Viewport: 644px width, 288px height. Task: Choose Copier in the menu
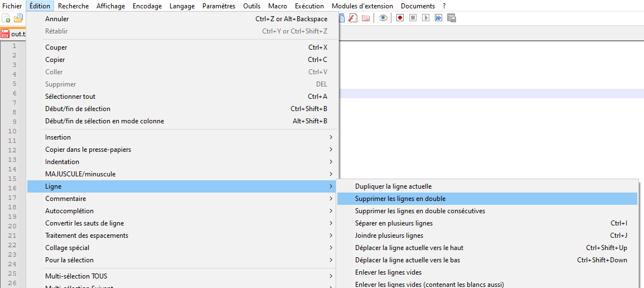click(183, 60)
